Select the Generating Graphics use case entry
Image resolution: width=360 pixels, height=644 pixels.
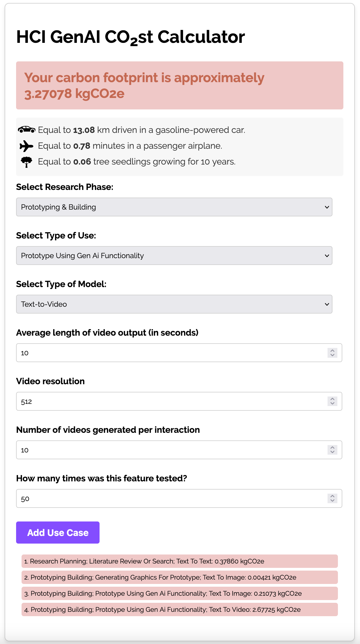pos(179,577)
